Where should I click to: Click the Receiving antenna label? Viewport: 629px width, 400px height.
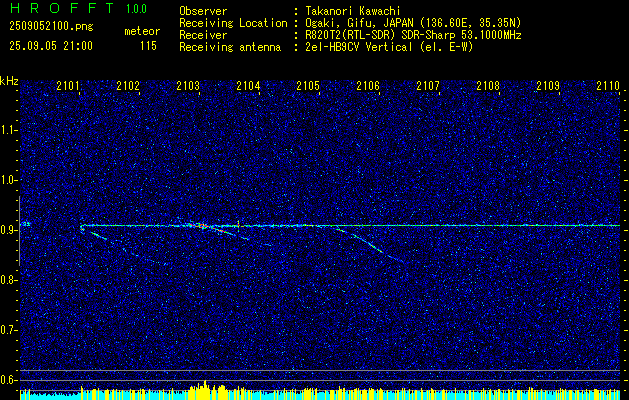(x=230, y=47)
